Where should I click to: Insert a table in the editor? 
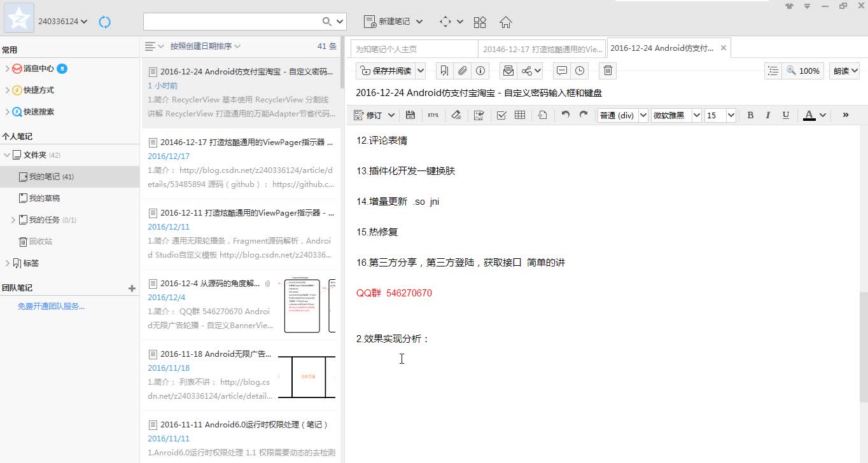pyautogui.click(x=520, y=115)
